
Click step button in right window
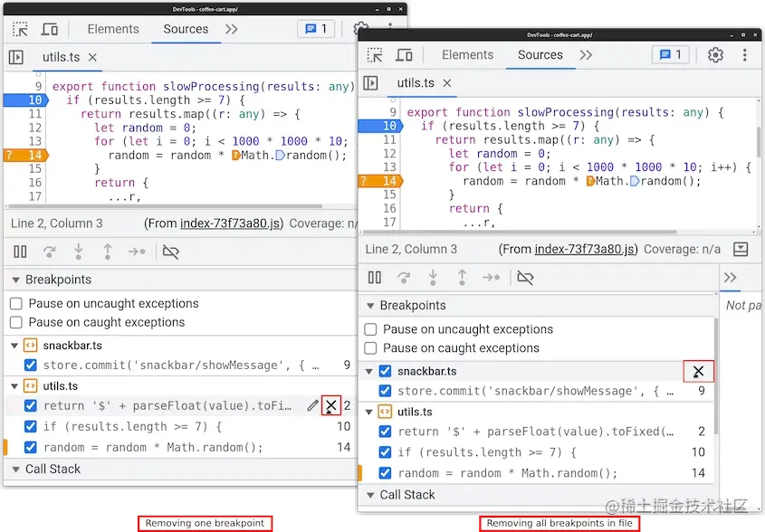click(492, 278)
